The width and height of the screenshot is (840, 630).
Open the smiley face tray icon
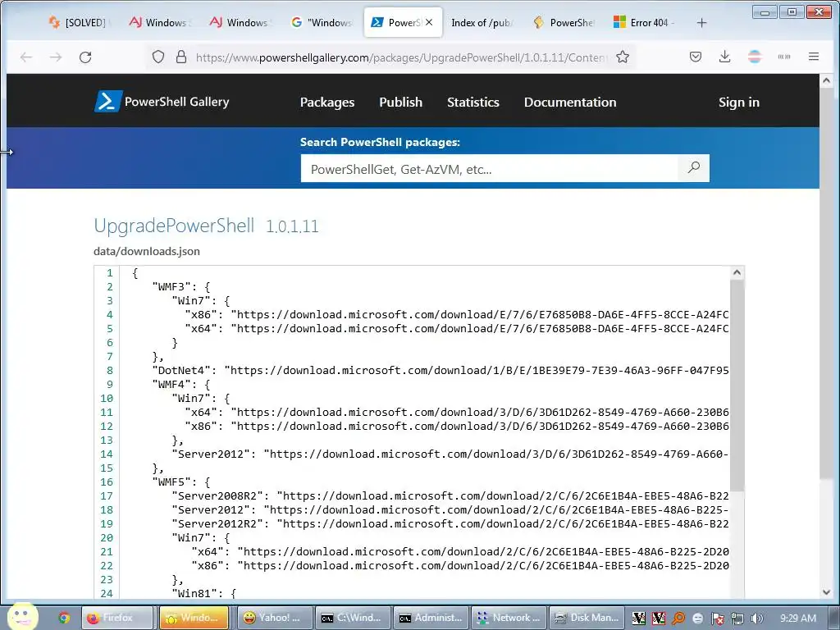(697, 619)
